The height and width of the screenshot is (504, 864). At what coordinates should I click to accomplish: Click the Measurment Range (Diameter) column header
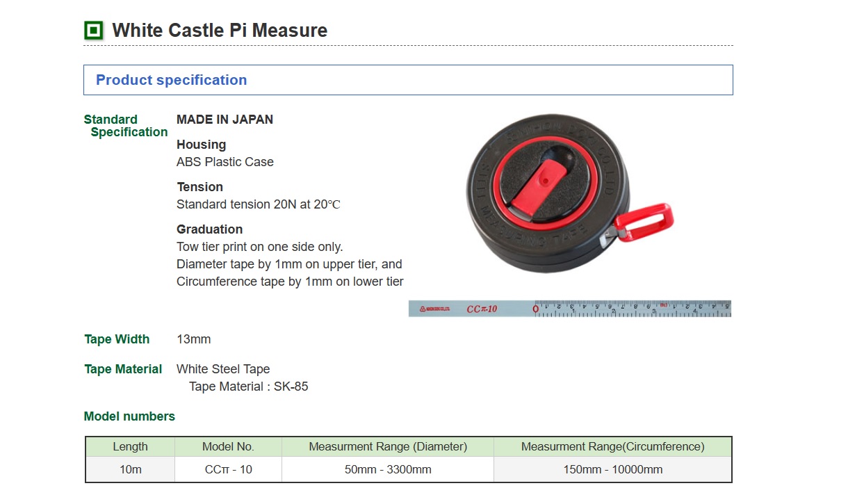386,447
